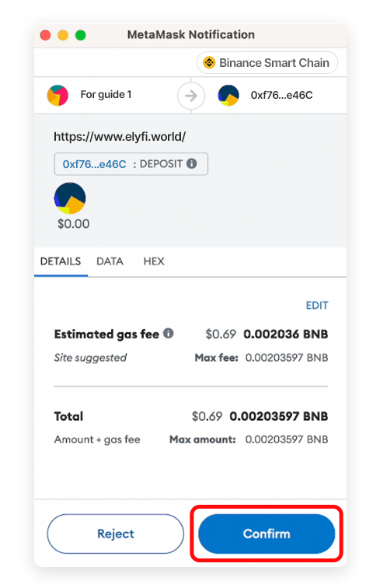Close the MetaMask Notification window

[46, 35]
